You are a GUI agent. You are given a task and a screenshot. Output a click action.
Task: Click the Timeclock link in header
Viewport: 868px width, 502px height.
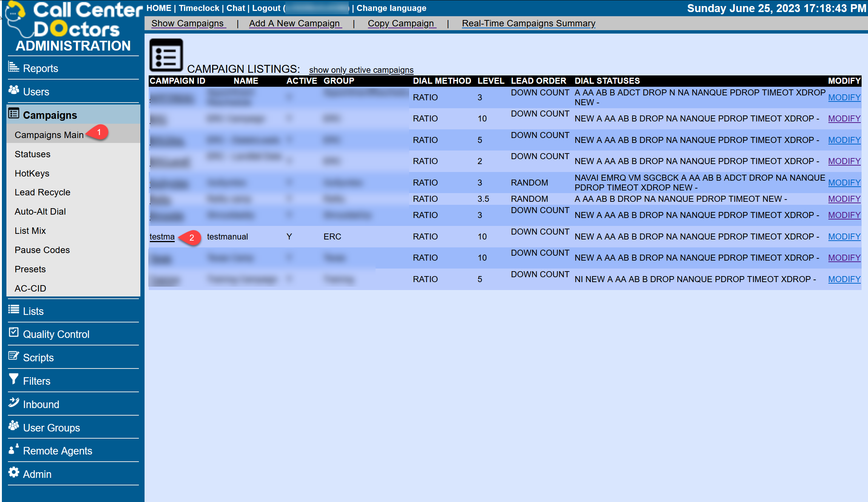coord(199,8)
